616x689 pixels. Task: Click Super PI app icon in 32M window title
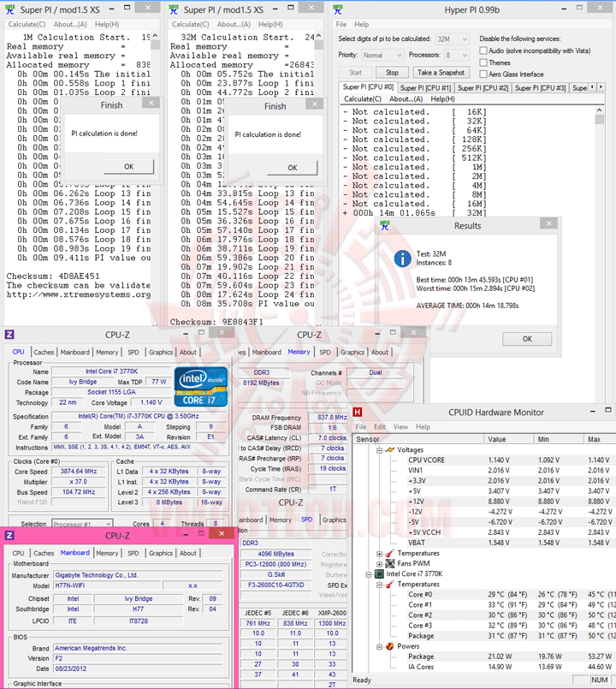[x=174, y=9]
